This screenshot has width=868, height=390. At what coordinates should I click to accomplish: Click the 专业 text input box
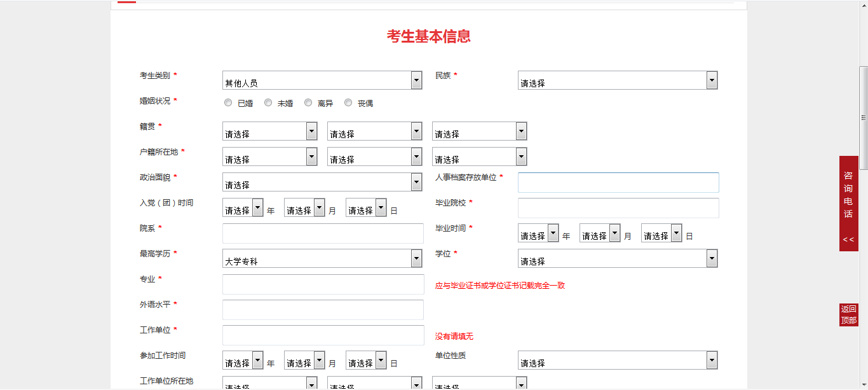pyautogui.click(x=323, y=284)
